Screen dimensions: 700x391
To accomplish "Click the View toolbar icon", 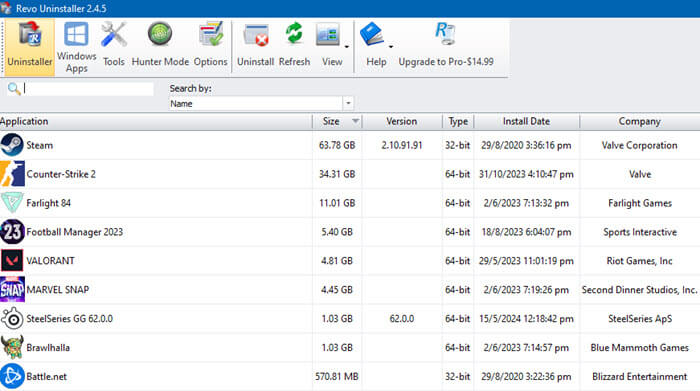I will pos(328,35).
